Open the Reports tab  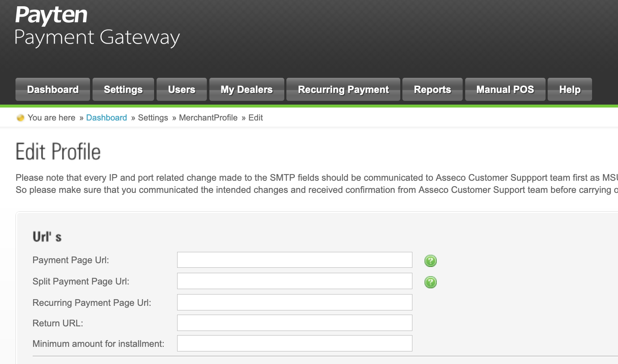[433, 90]
